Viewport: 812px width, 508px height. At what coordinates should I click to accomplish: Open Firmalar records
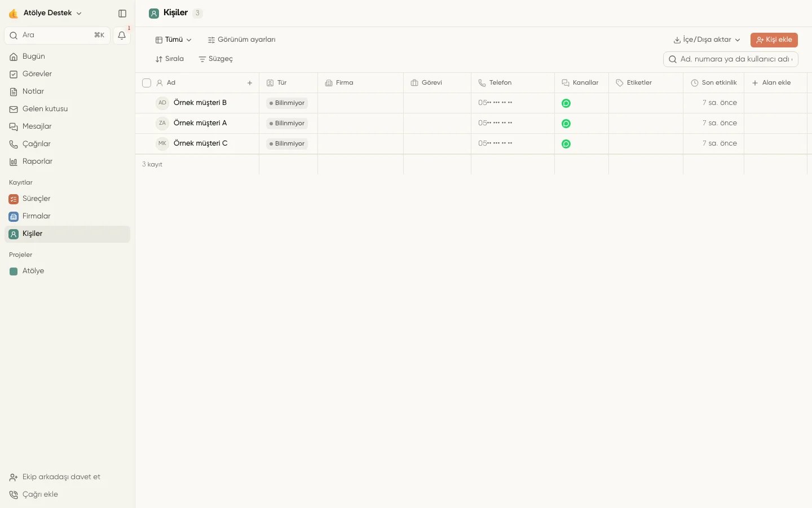click(67, 216)
